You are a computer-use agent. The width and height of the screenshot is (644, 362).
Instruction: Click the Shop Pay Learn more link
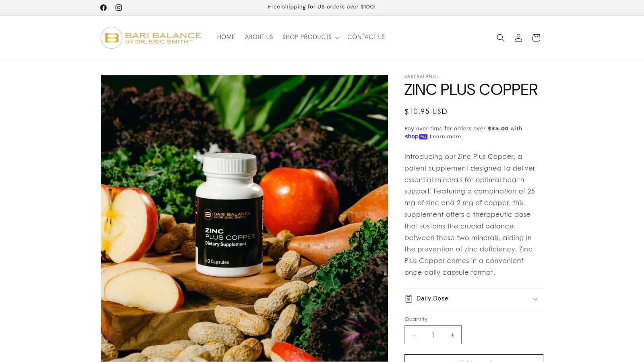point(445,137)
